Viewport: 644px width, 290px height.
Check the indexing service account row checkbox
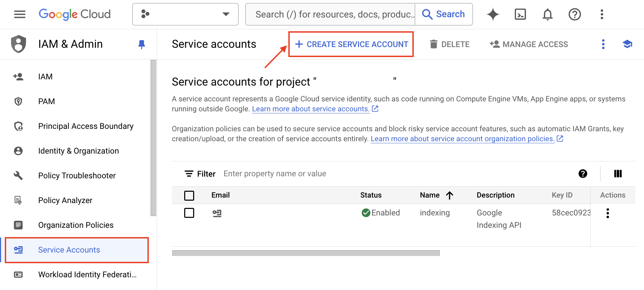click(189, 213)
